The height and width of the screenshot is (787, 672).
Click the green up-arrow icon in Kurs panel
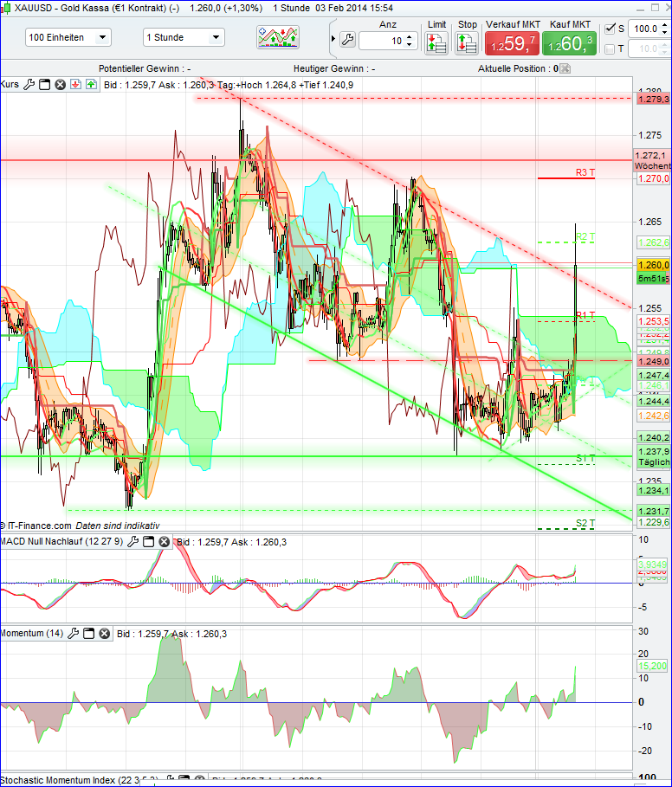(91, 84)
